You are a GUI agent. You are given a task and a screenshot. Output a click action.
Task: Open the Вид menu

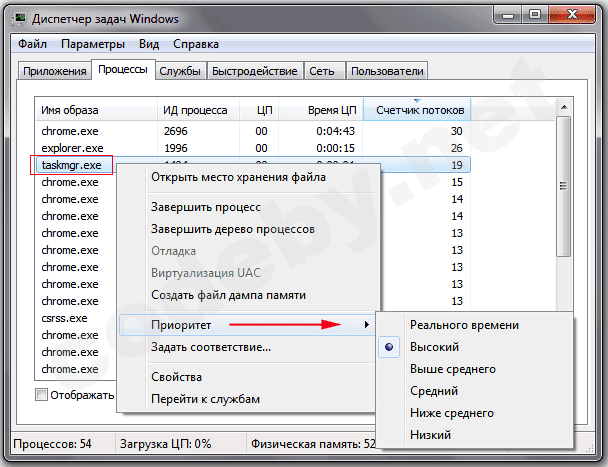tap(149, 44)
